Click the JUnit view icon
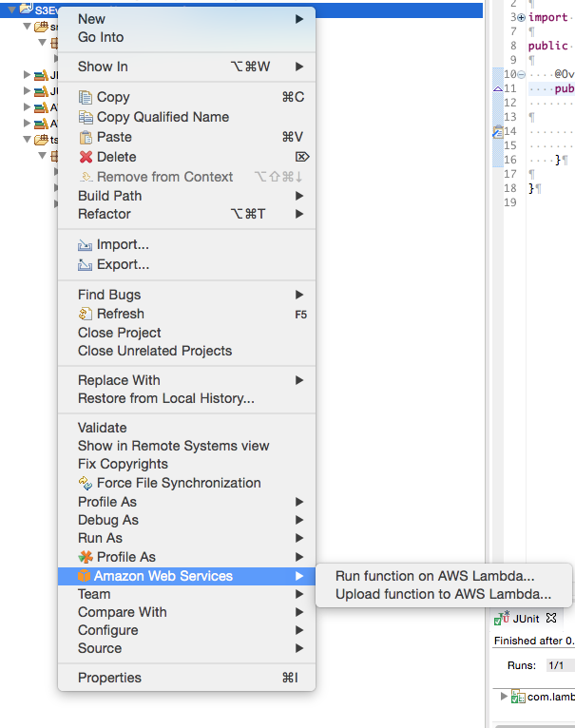The width and height of the screenshot is (575, 728). [x=502, y=618]
